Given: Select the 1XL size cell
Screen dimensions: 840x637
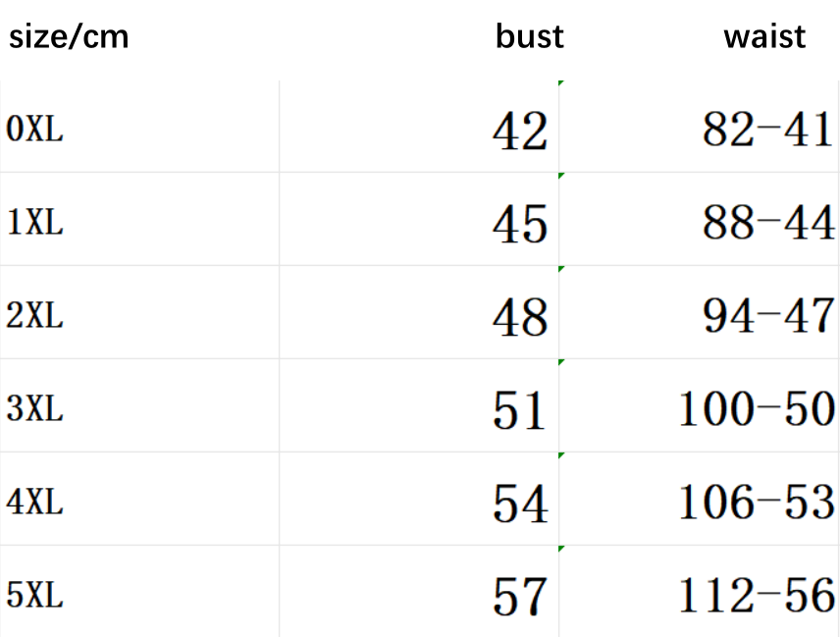Looking at the screenshot, I should click(35, 223).
